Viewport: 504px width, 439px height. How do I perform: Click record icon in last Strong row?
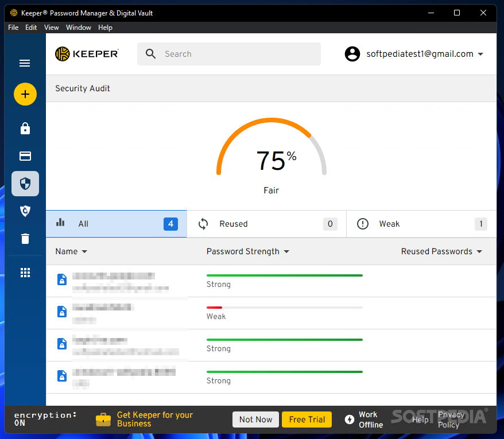pos(62,376)
